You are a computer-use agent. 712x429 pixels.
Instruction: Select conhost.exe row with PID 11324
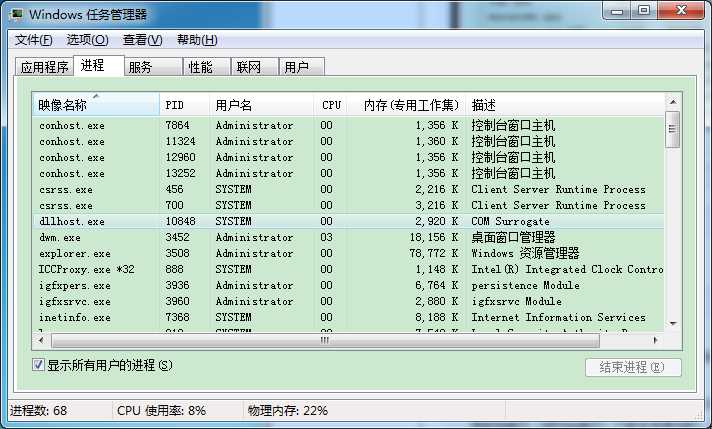[x=348, y=141]
